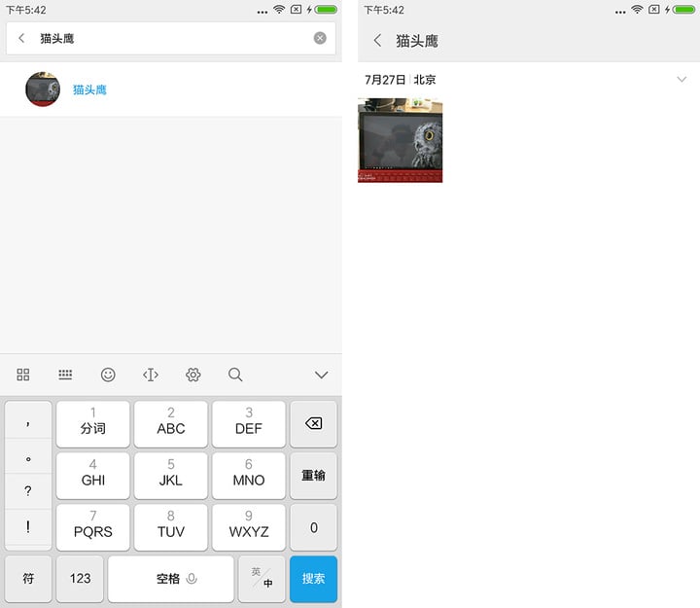700x608 pixels.
Task: Tap the blue 搜索 search key
Action: [x=313, y=579]
